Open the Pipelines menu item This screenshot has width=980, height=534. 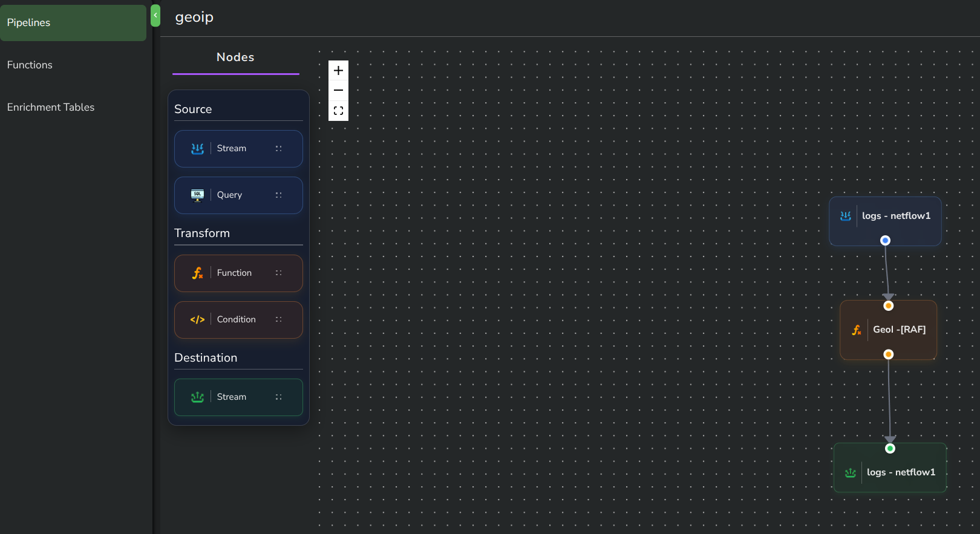73,23
